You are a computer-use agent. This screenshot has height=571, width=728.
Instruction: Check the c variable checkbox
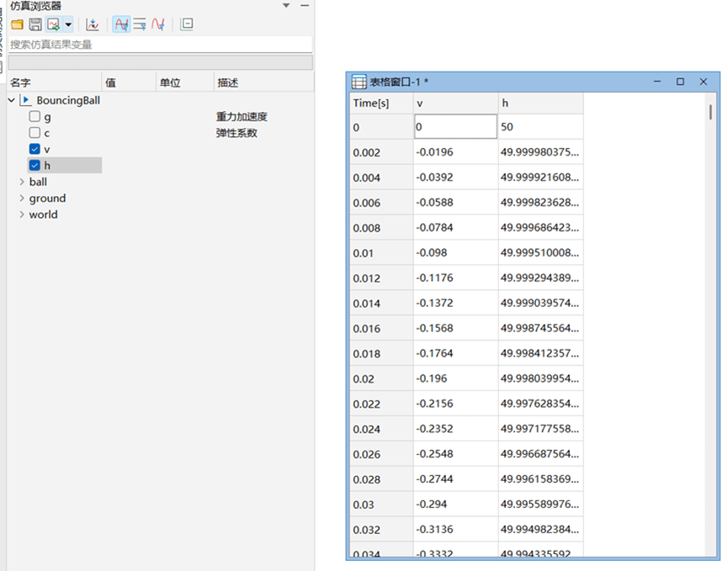(35, 133)
